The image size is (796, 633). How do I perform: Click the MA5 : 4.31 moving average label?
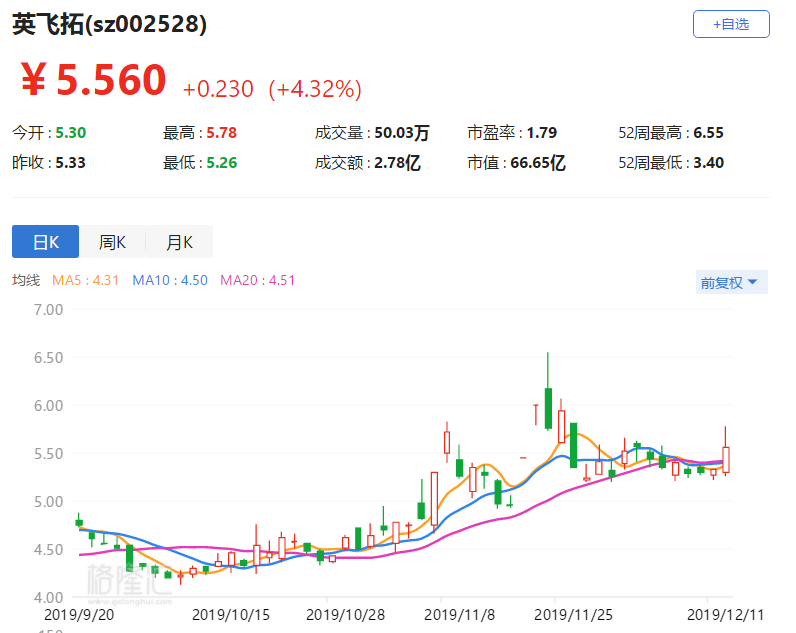click(85, 280)
